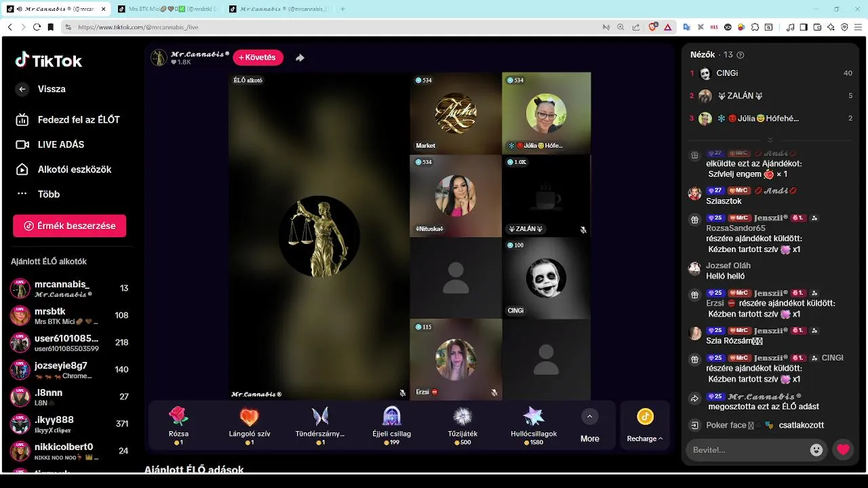
Task: Select top viewer CINGi in ranking
Action: point(771,73)
